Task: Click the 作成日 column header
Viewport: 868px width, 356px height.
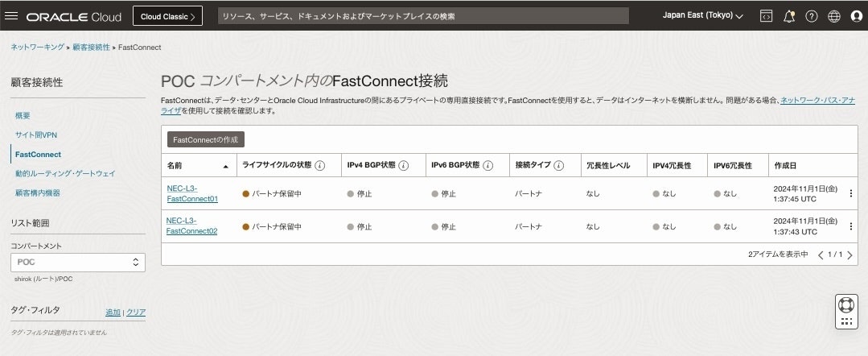Action: [x=785, y=166]
